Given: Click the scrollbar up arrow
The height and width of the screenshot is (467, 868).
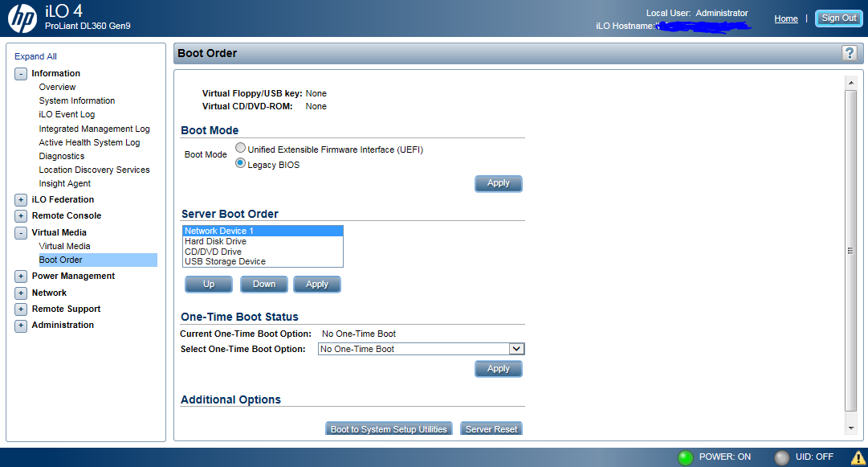Looking at the screenshot, I should (851, 83).
